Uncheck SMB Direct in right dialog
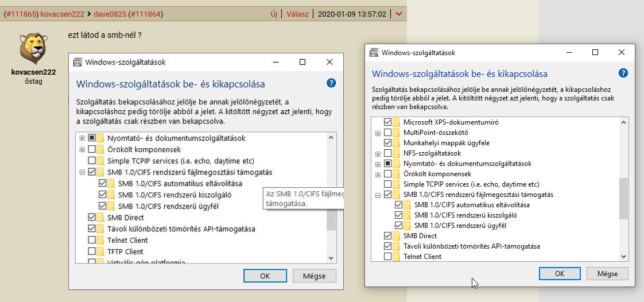 pyautogui.click(x=387, y=236)
